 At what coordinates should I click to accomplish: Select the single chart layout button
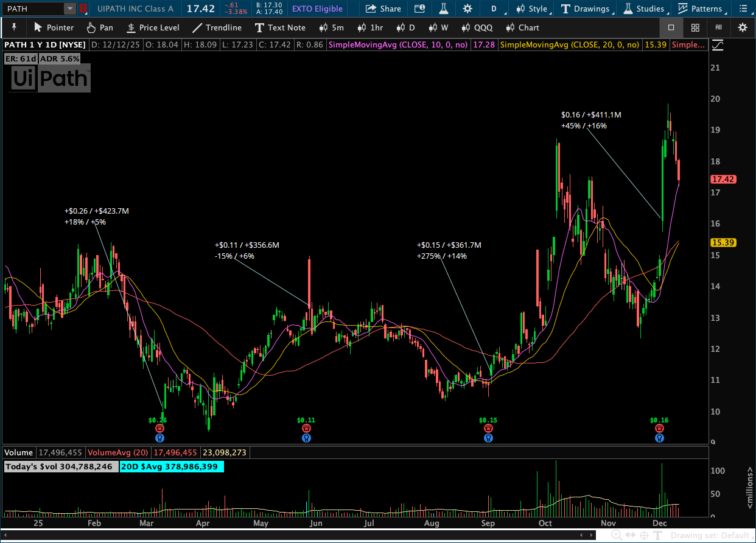coord(671,27)
